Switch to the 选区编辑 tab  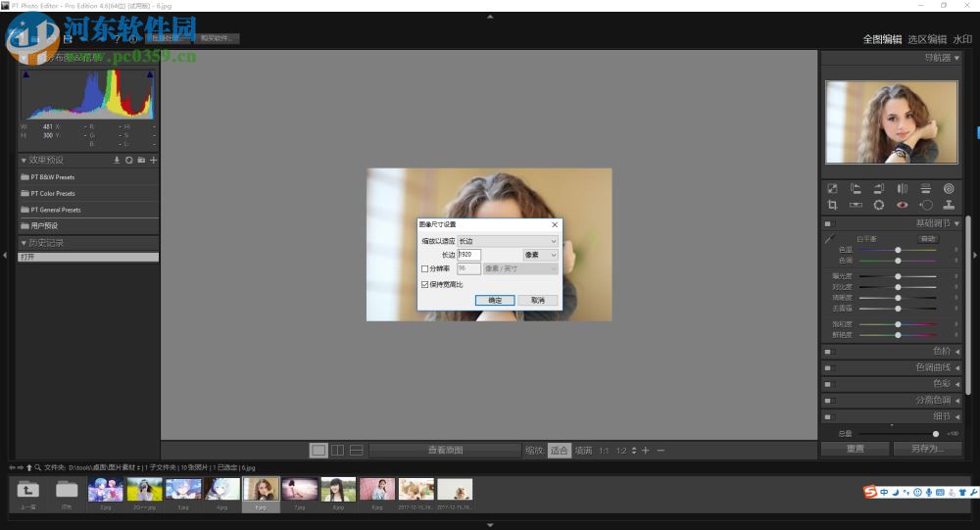[x=926, y=39]
